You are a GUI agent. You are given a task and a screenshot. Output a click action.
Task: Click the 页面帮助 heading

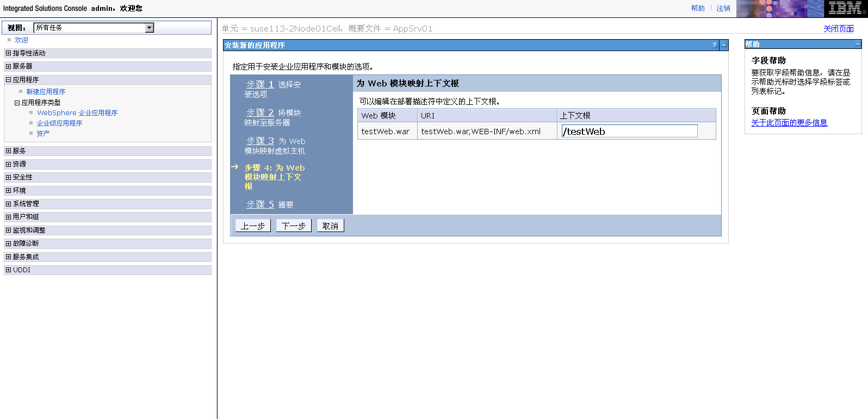tap(768, 111)
